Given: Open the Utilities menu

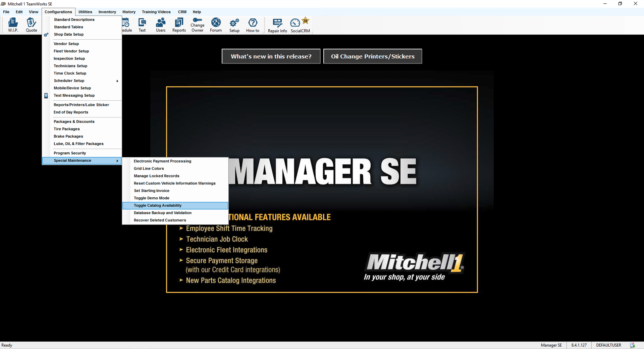Looking at the screenshot, I should pos(85,12).
